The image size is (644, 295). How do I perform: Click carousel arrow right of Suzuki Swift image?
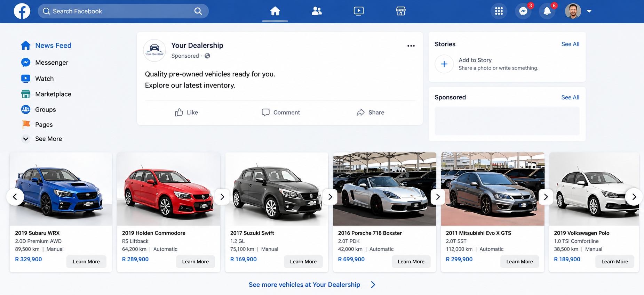[330, 197]
